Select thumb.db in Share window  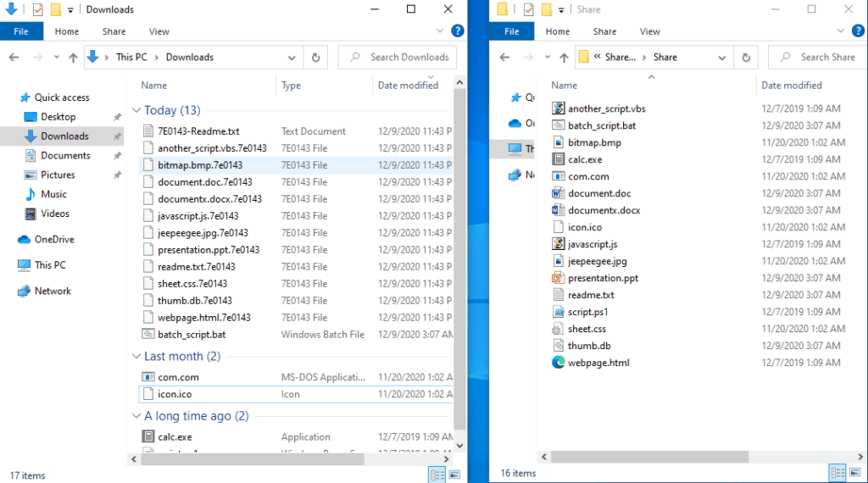click(x=589, y=346)
